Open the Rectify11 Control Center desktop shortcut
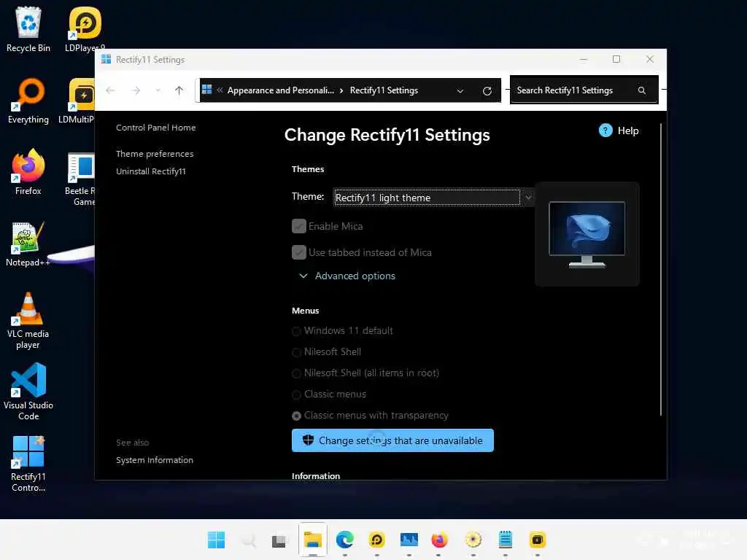This screenshot has width=747, height=560. coord(28,464)
